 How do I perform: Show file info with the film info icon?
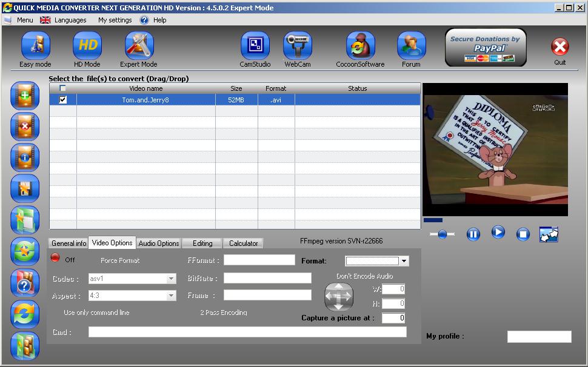[x=25, y=157]
